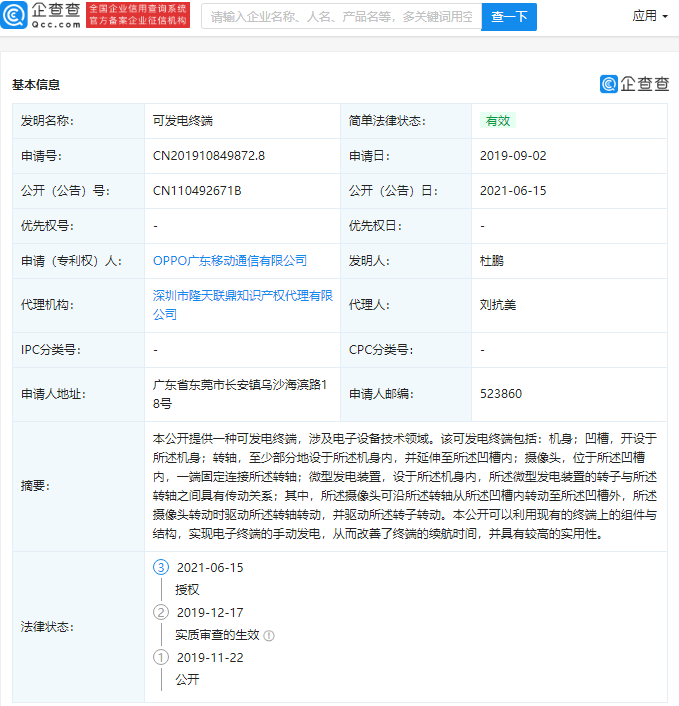The width and height of the screenshot is (679, 706).
Task: Open OPPO广东移动通信有限公司 applicant link
Action: click(230, 261)
